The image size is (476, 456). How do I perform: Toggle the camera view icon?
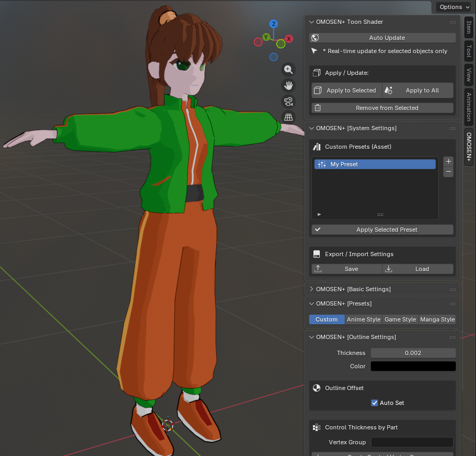pyautogui.click(x=288, y=101)
